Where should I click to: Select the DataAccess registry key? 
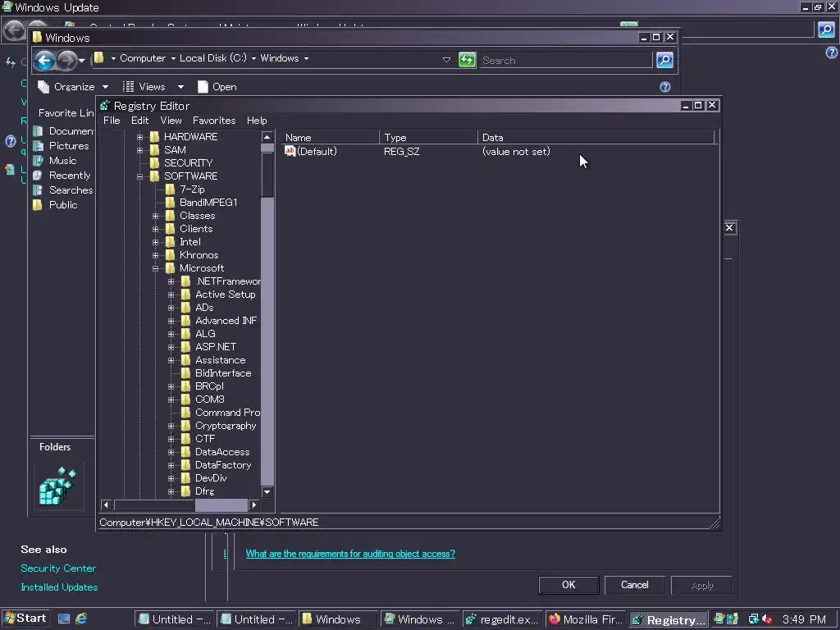pos(221,452)
